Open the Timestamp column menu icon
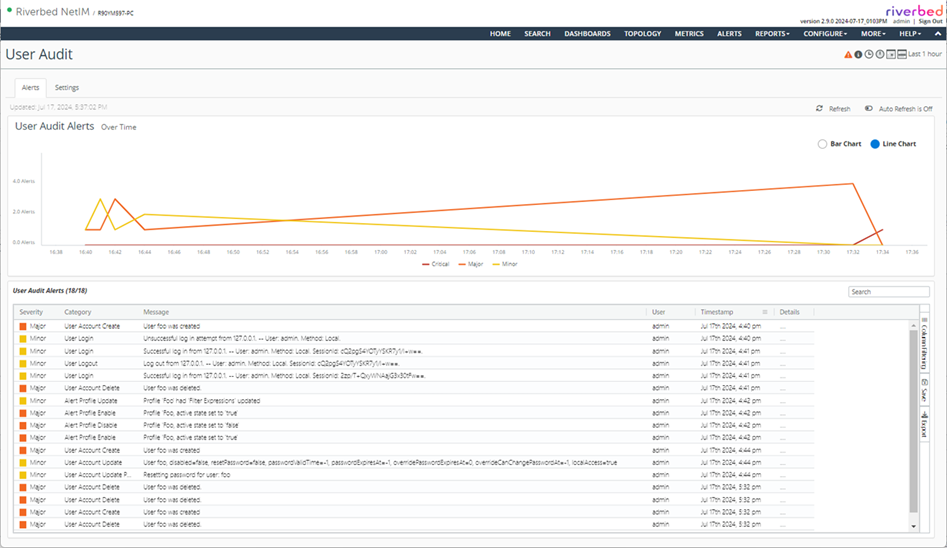 pos(765,312)
